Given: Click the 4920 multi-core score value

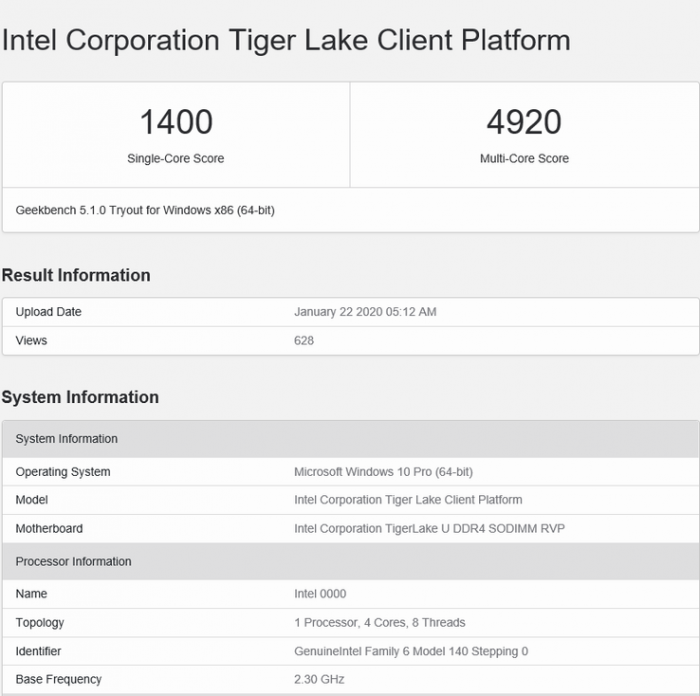Looking at the screenshot, I should click(524, 122).
